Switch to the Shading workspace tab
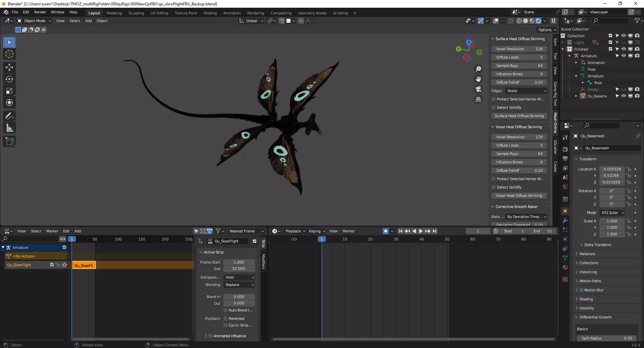 click(x=210, y=13)
